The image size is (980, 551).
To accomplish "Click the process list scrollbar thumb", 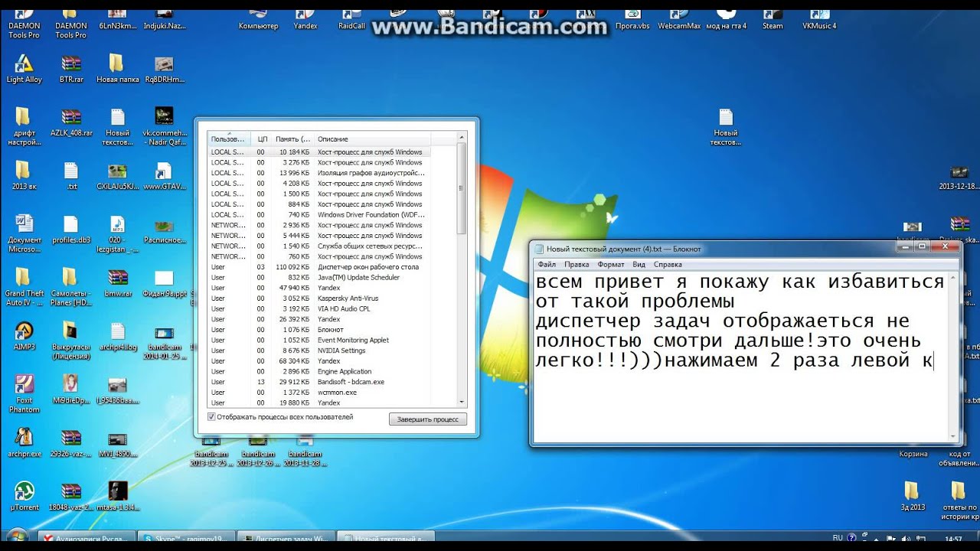I will (x=462, y=187).
